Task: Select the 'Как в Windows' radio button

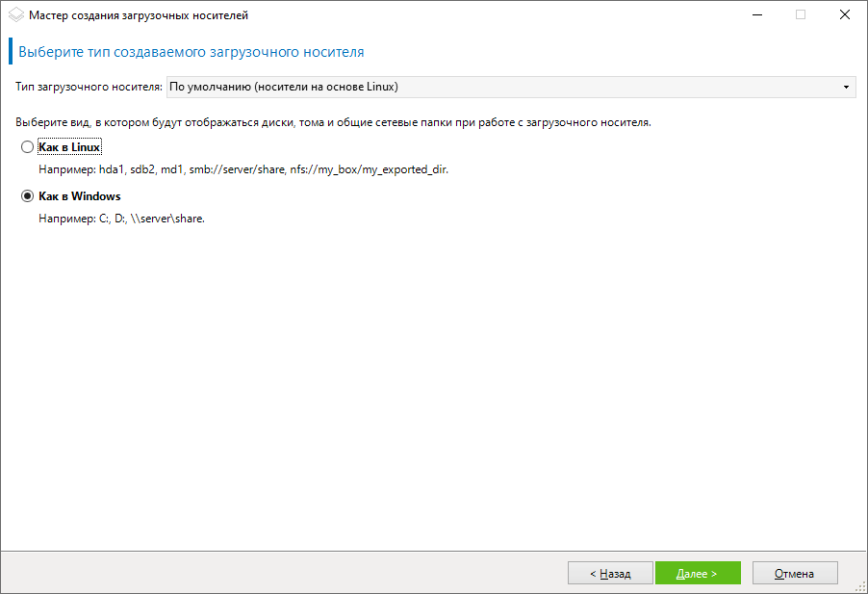Action: tap(27, 196)
